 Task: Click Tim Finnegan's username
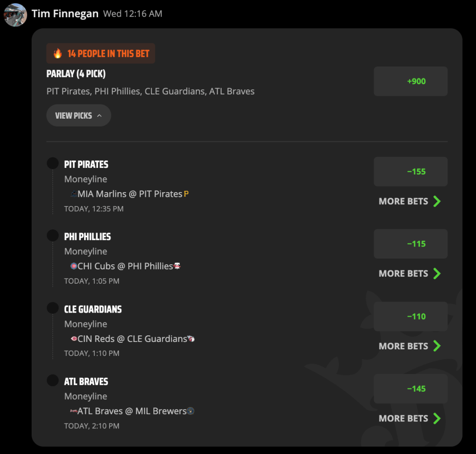pyautogui.click(x=65, y=13)
